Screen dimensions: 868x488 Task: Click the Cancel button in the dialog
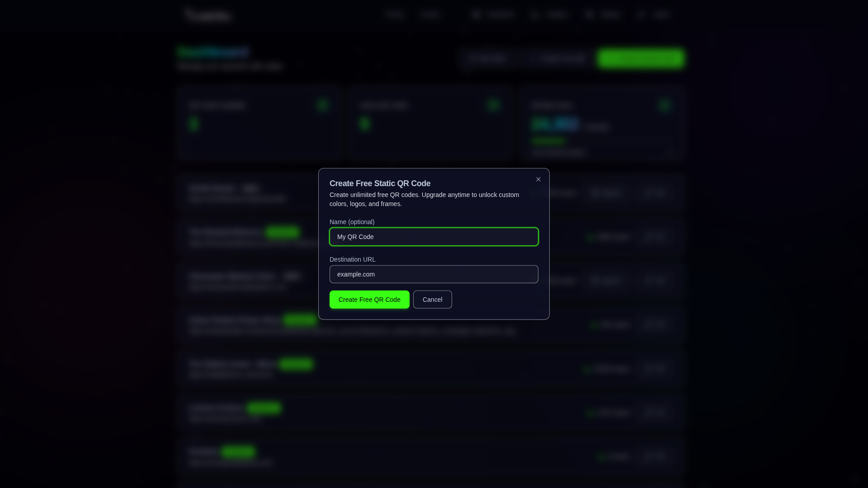point(432,299)
